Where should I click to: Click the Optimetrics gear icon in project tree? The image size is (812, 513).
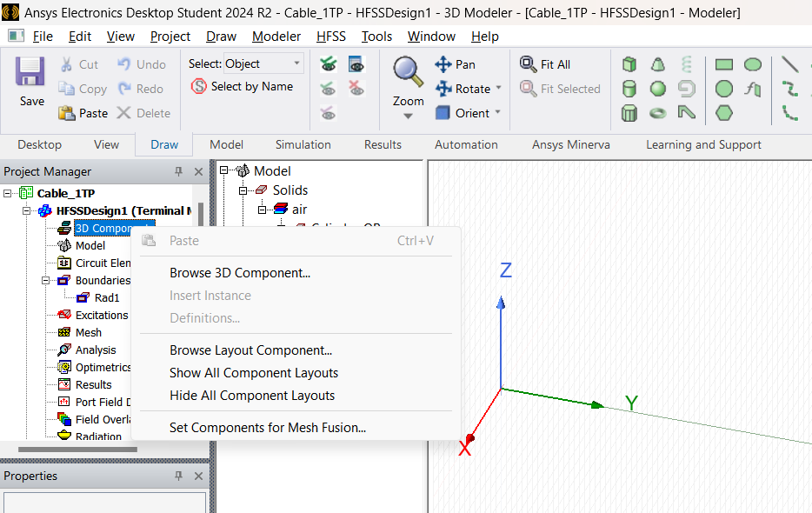[x=64, y=368]
